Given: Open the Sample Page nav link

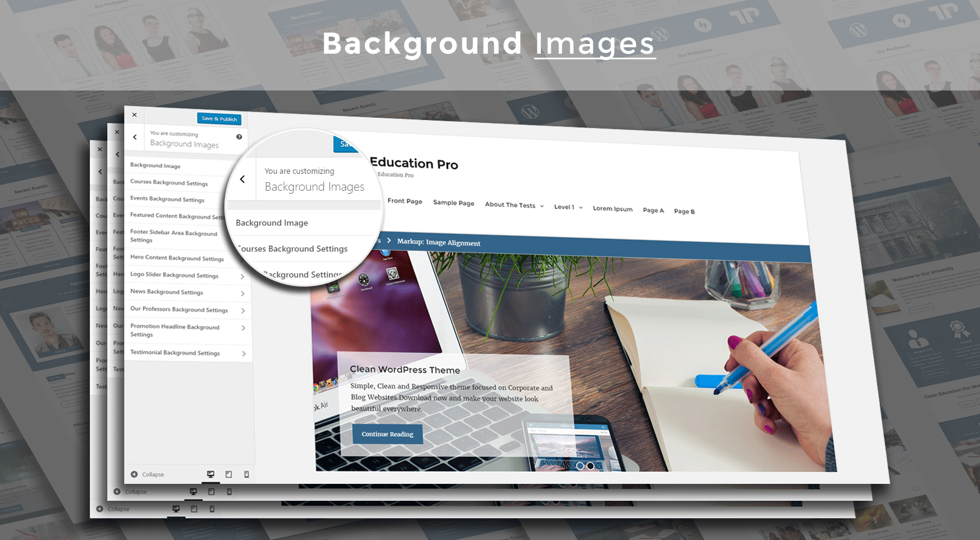Looking at the screenshot, I should (454, 203).
